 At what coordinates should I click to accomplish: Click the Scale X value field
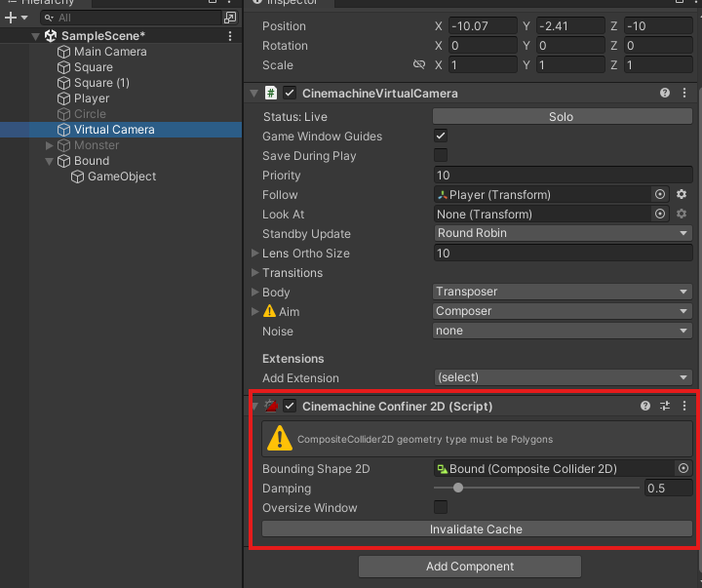[x=483, y=65]
